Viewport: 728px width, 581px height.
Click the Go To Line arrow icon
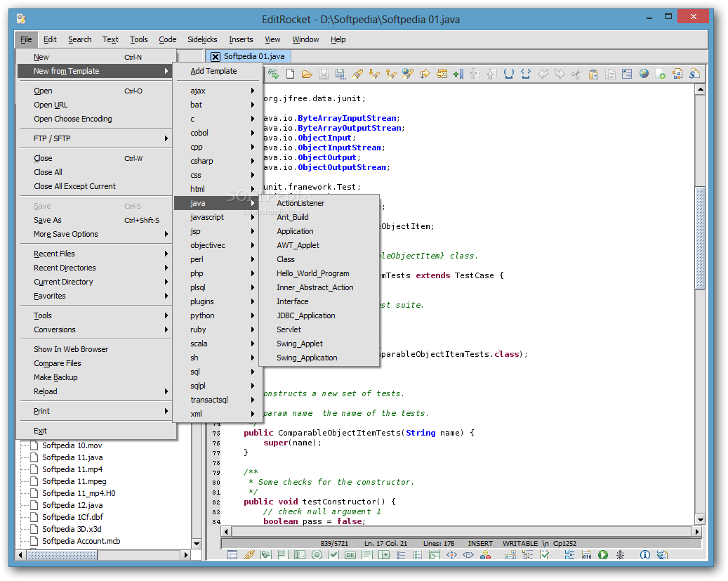click(x=424, y=74)
